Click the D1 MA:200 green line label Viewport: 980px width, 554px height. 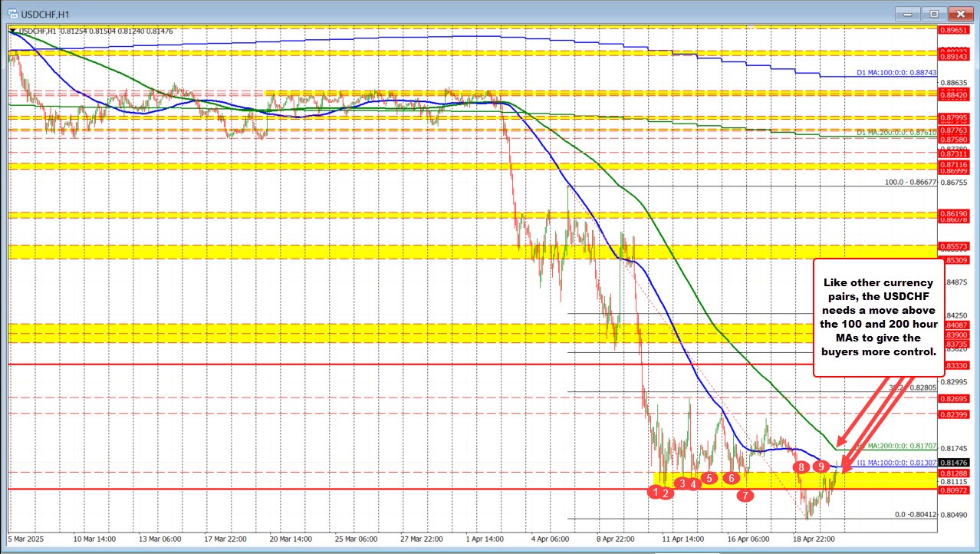pyautogui.click(x=896, y=133)
